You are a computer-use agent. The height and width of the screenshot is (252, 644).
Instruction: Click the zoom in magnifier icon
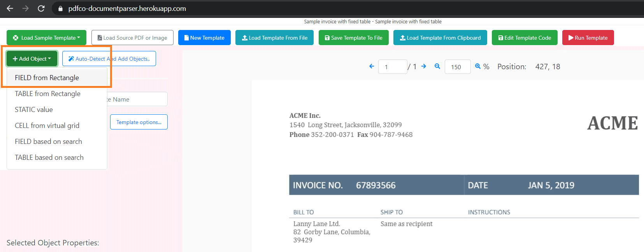pos(478,66)
